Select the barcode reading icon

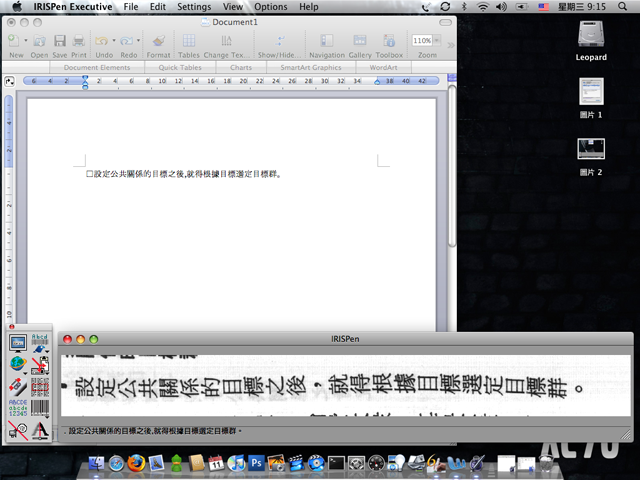[x=40, y=408]
